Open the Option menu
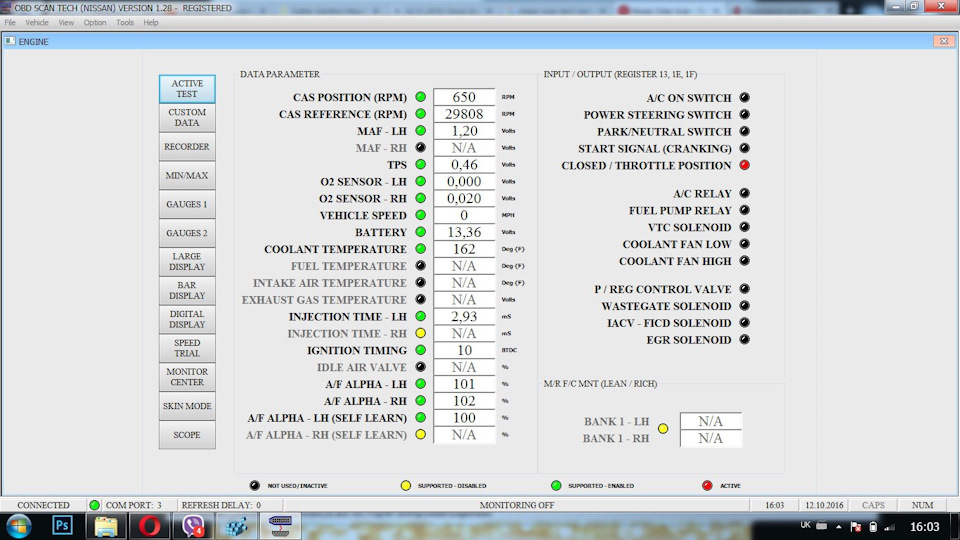 point(95,23)
